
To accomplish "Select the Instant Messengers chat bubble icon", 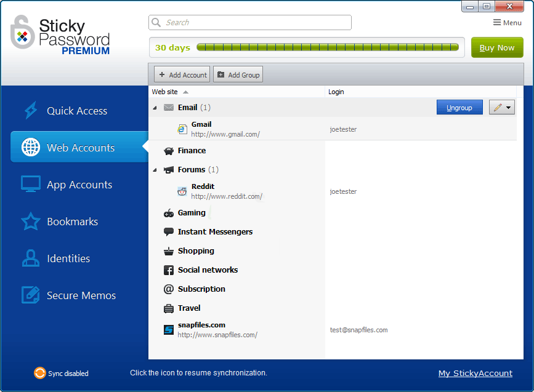I will [x=168, y=232].
